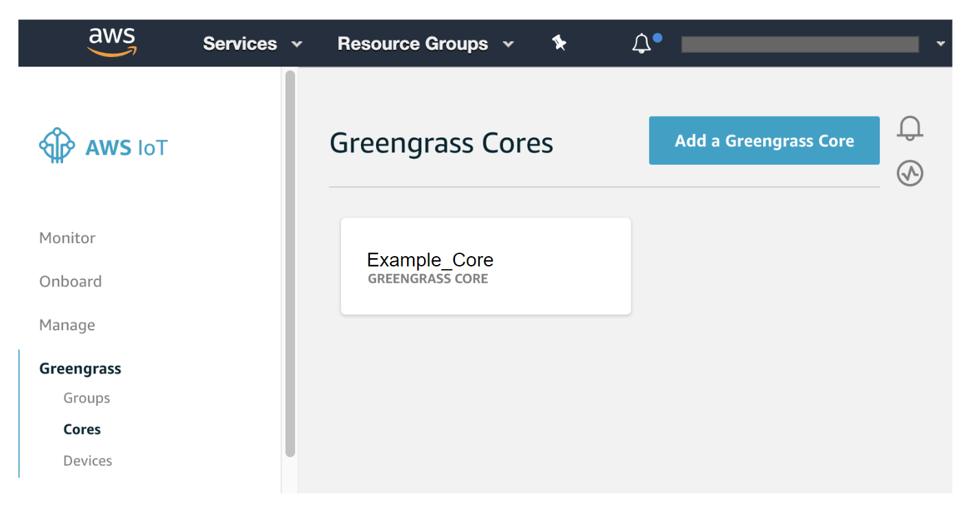Viewport: 980px width, 515px height.
Task: Open the account menu dropdown arrow
Action: click(940, 44)
